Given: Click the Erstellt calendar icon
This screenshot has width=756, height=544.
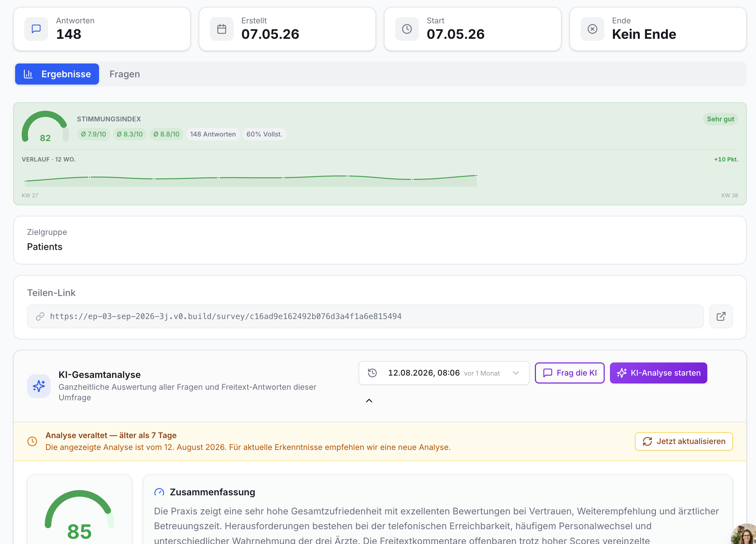Looking at the screenshot, I should click(x=222, y=29).
